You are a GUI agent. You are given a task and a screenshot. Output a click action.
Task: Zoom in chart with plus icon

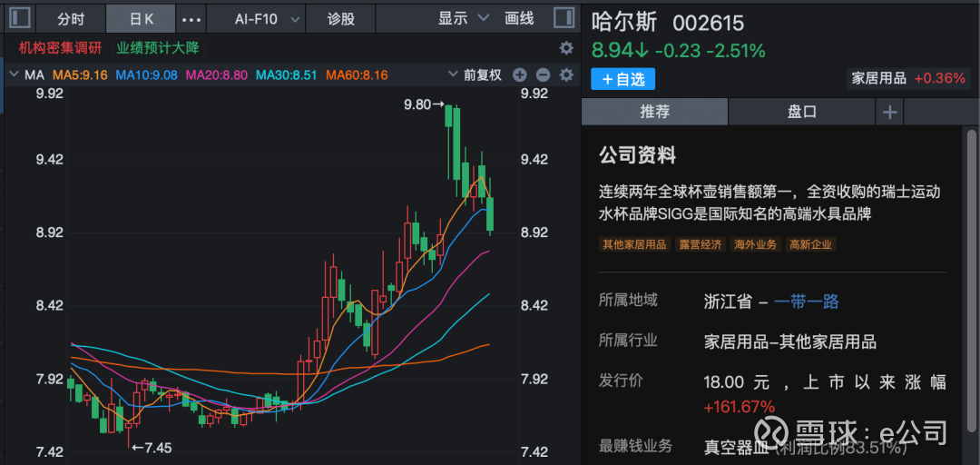tap(520, 75)
